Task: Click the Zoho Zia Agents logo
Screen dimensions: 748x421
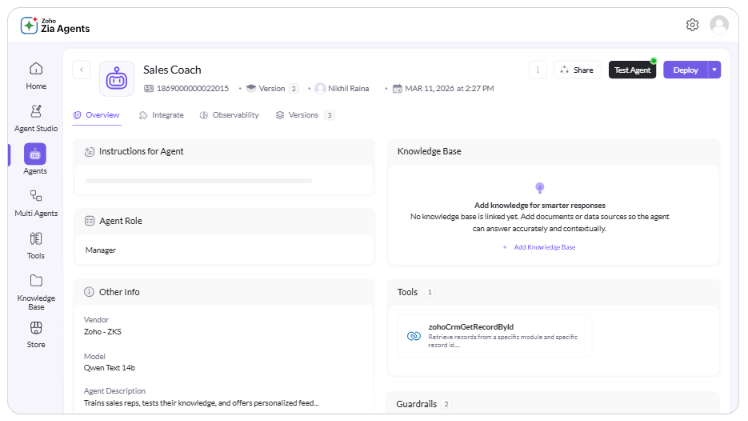Action: point(55,25)
